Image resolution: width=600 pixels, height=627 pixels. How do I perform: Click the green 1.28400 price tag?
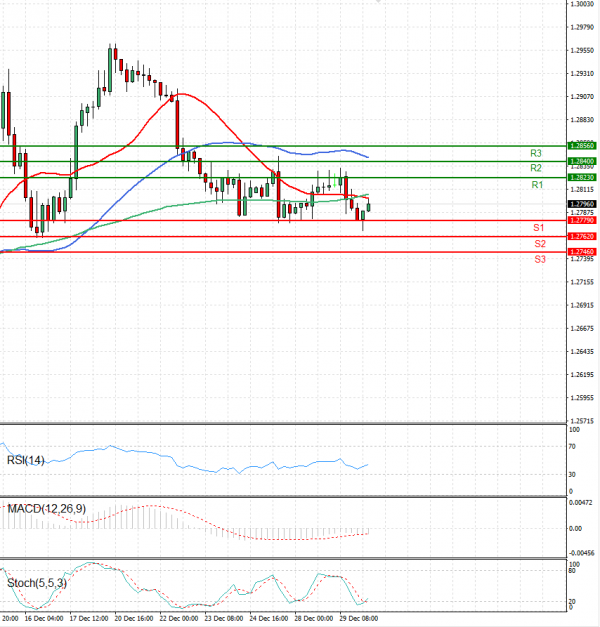(581, 161)
